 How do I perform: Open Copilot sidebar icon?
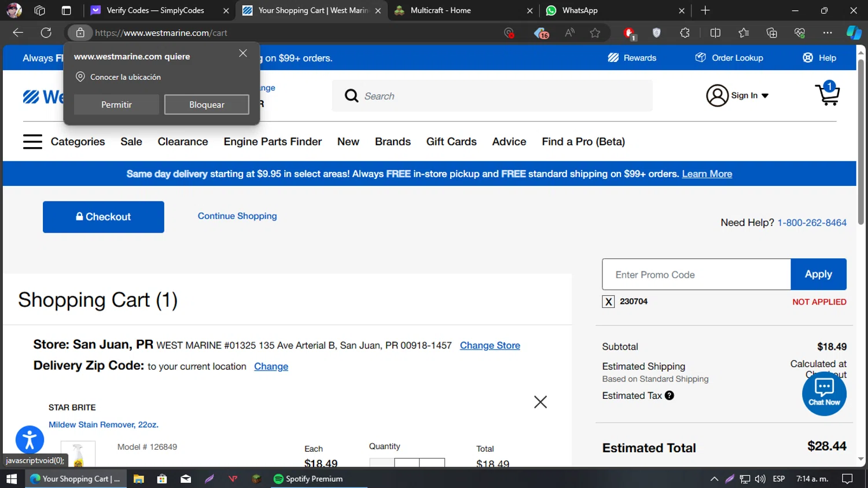point(854,33)
